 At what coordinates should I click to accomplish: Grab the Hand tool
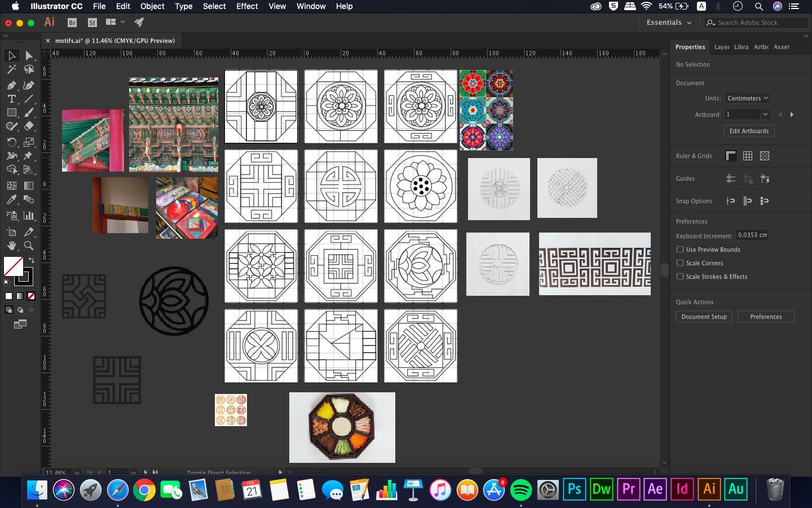(x=12, y=246)
